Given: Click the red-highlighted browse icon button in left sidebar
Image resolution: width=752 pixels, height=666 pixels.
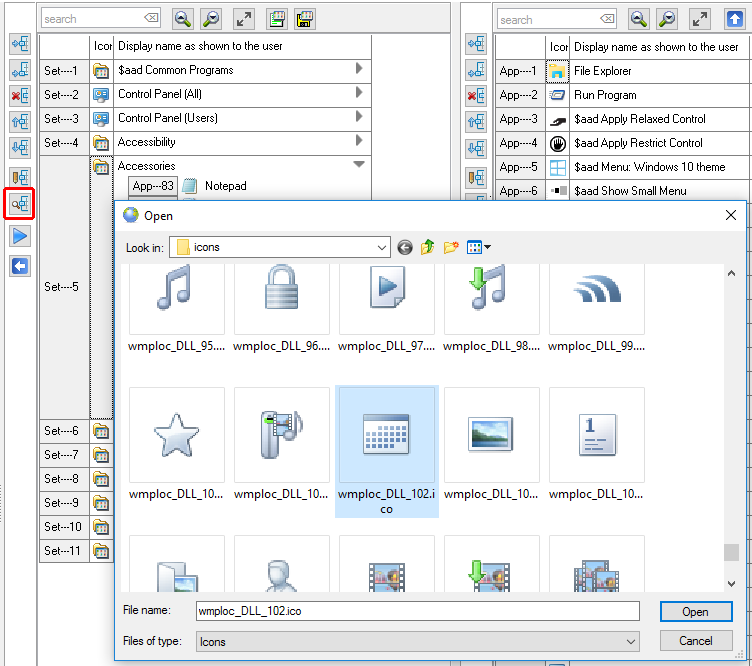Looking at the screenshot, I should (19, 204).
